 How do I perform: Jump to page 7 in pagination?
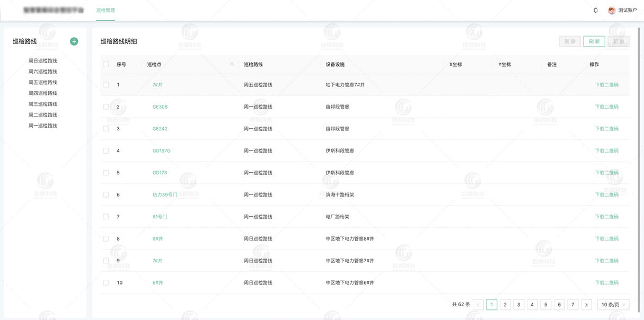(x=572, y=305)
